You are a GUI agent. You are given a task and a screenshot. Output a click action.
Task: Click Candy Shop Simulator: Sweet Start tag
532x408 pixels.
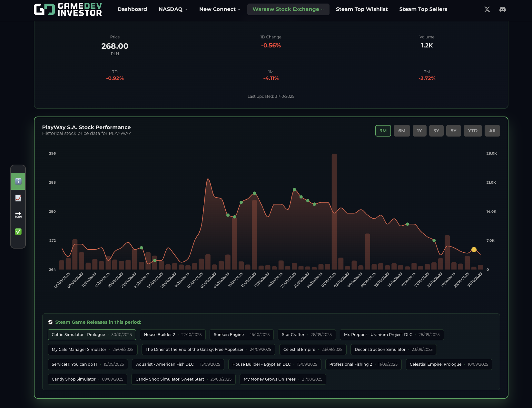(183, 379)
